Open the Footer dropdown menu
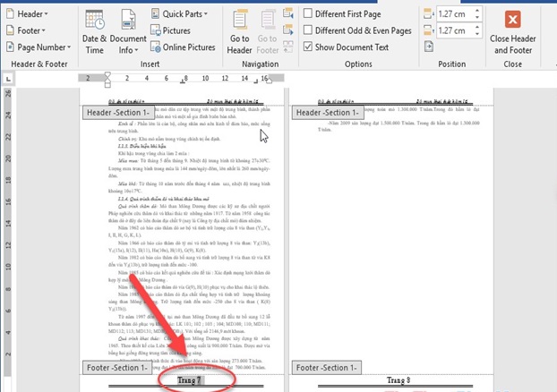 tap(26, 30)
